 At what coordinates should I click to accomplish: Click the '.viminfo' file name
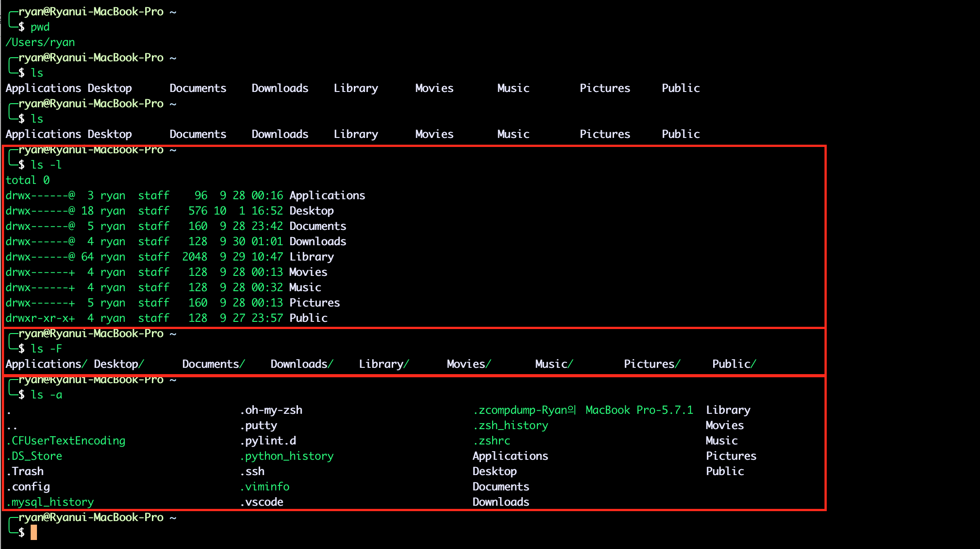pyautogui.click(x=265, y=487)
